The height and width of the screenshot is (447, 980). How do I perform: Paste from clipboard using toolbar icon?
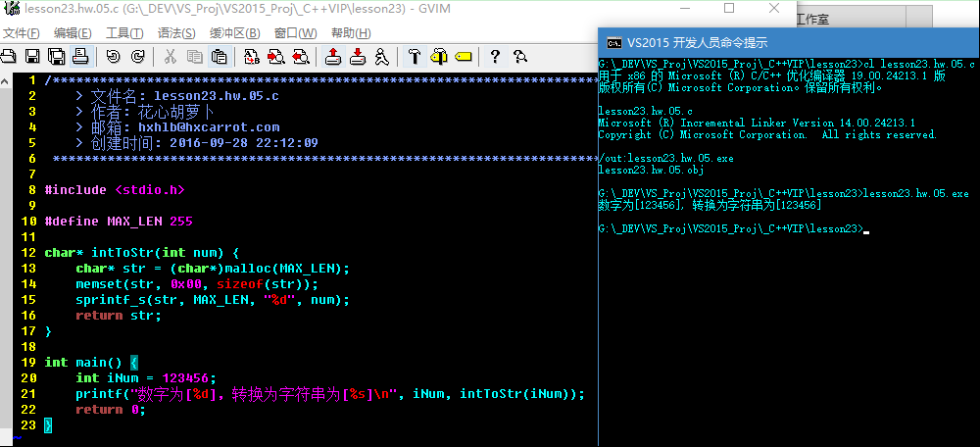click(220, 56)
